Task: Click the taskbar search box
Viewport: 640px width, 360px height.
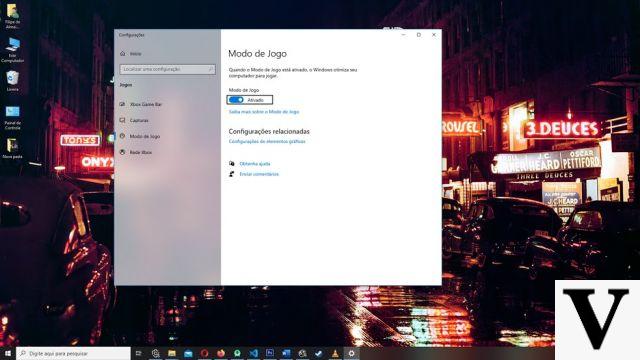Action: pos(73,353)
